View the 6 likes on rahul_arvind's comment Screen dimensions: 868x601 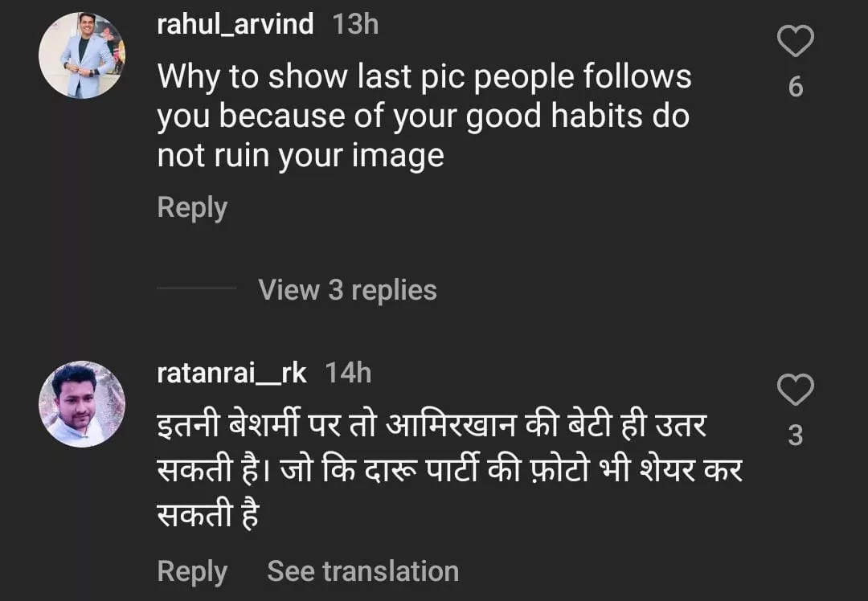[x=795, y=86]
